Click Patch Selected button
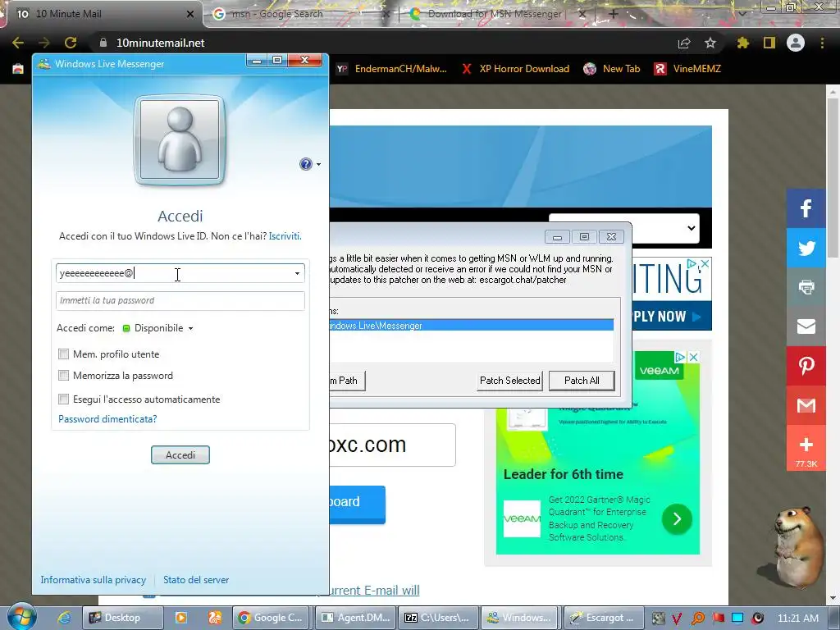The image size is (840, 630). tap(509, 381)
